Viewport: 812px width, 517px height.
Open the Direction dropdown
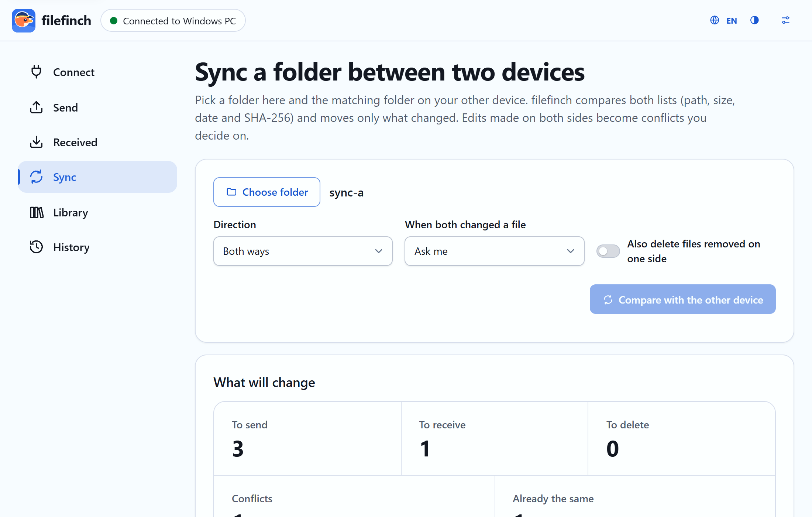coord(303,251)
